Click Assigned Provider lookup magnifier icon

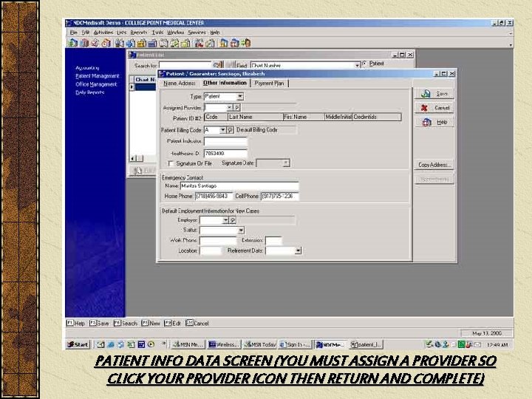click(237, 108)
